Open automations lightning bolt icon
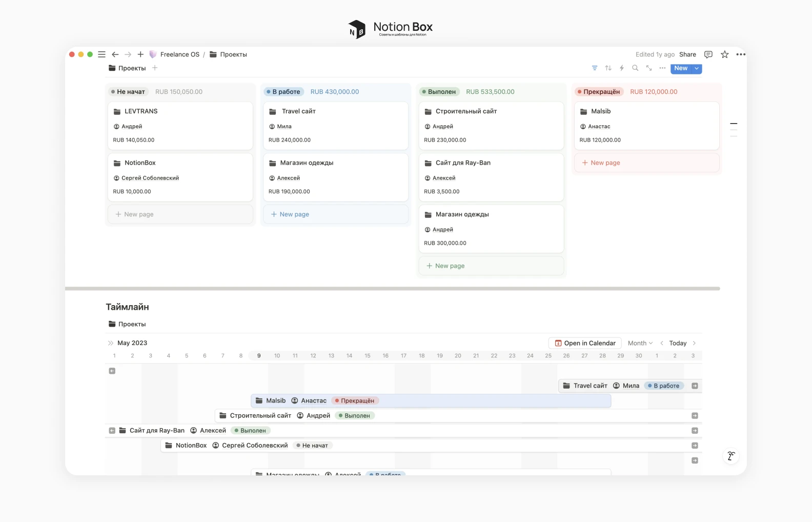This screenshot has width=812, height=522. click(x=622, y=68)
